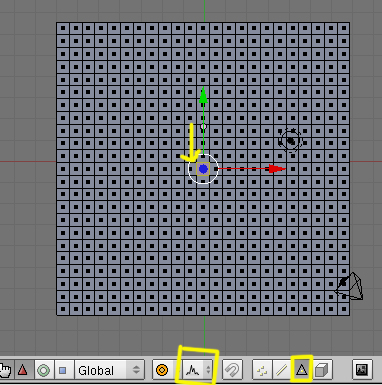Enable the scale manipulator blue square
This screenshot has width=382, height=385.
63,370
